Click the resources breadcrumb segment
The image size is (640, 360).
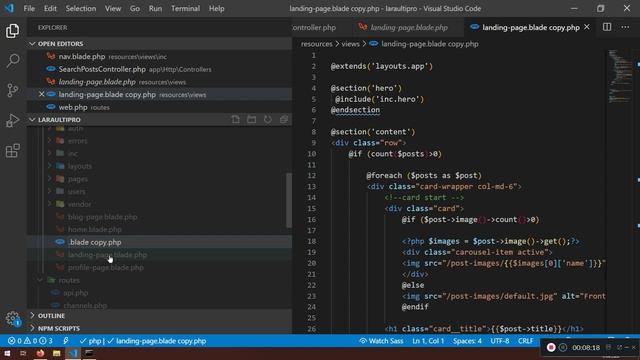317,44
